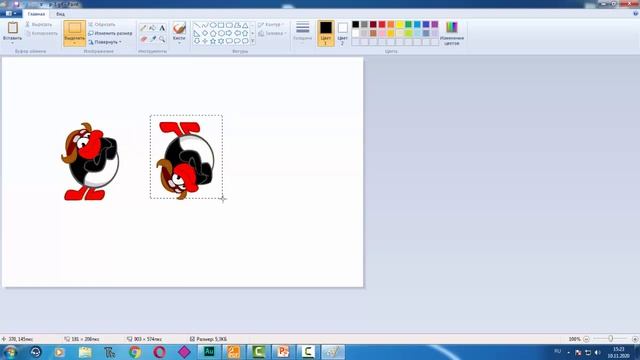Select the Color picker eyedropper tool
The image size is (640, 360).
153,39
